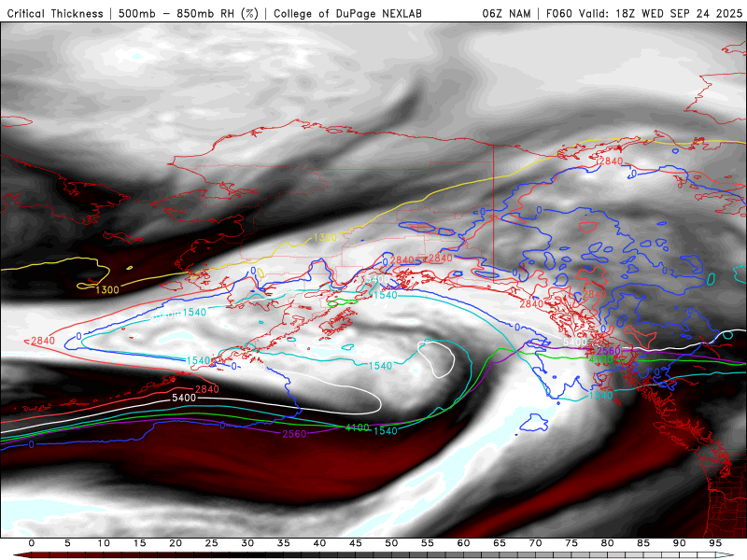The height and width of the screenshot is (560, 747).
Task: Select the "10" value on the RH scale
Action: pyautogui.click(x=104, y=543)
